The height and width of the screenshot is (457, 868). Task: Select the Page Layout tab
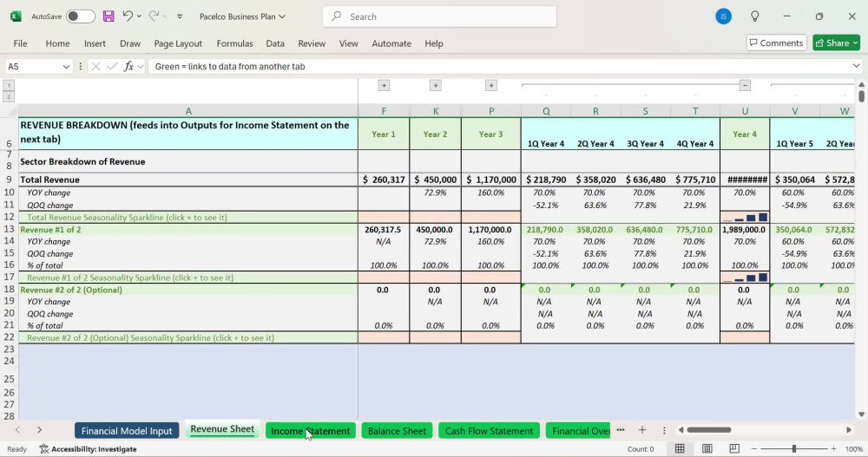coord(178,43)
